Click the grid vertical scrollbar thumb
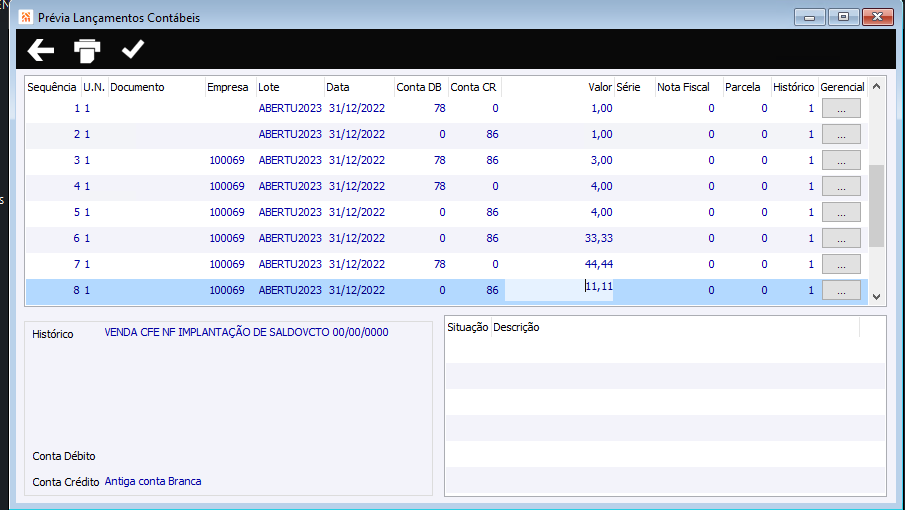The height and width of the screenshot is (510, 905). (876, 206)
